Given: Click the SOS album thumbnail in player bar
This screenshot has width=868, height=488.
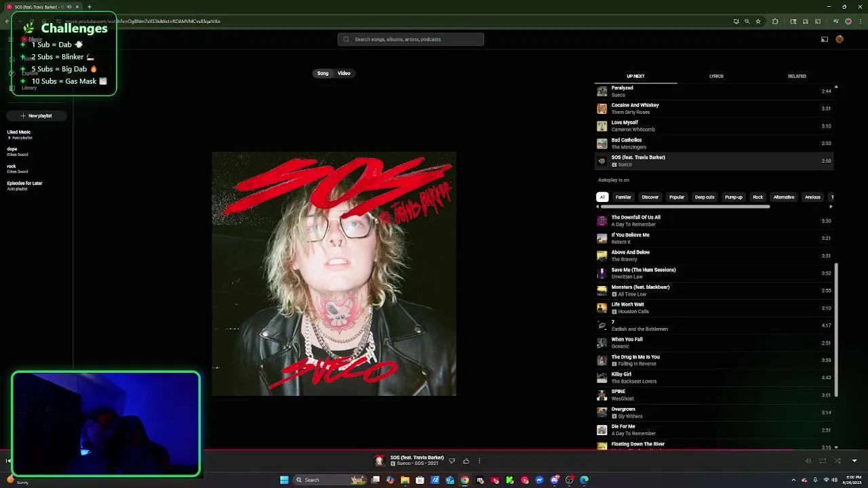Looking at the screenshot, I should 380,461.
